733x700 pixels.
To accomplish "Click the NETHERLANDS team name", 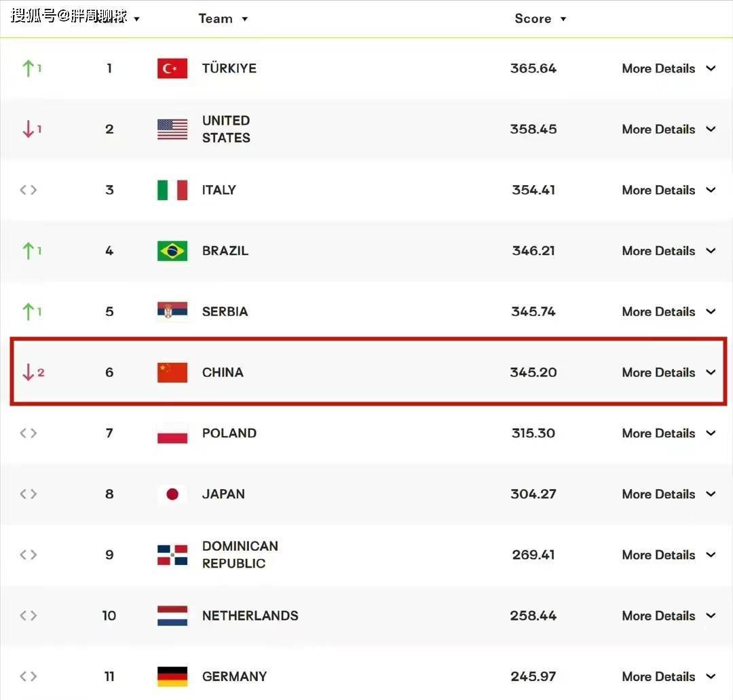I will coord(250,615).
